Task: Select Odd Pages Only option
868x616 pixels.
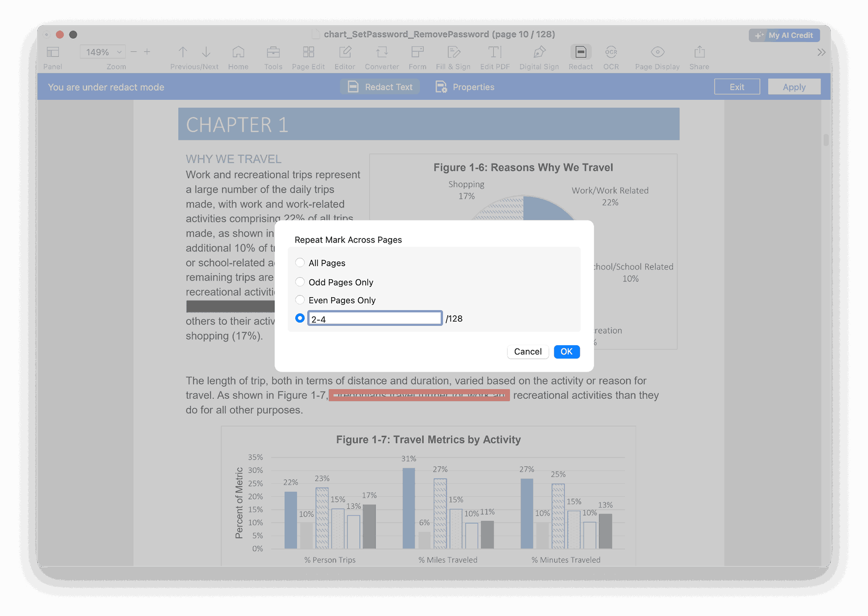Action: tap(300, 282)
